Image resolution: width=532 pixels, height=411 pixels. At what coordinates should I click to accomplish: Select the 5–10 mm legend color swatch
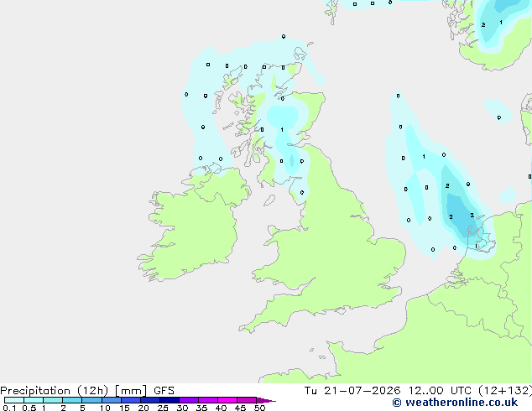[x=92, y=400]
